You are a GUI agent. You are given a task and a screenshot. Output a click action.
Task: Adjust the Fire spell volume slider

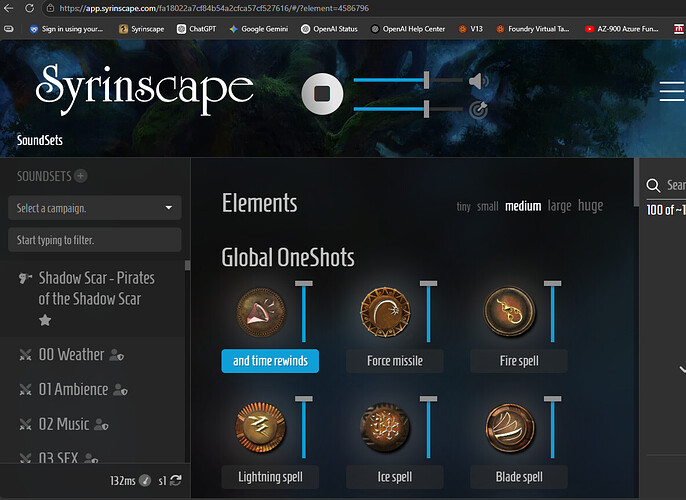click(x=553, y=311)
